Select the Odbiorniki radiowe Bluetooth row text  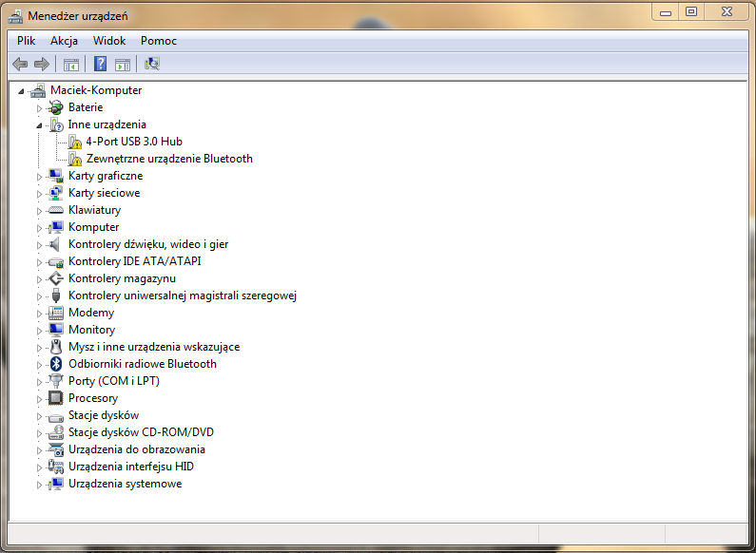tap(143, 364)
